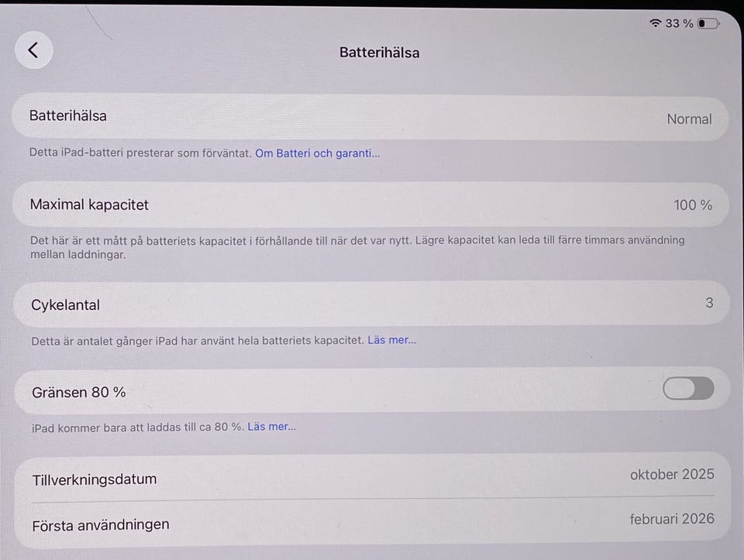Tap the Gränsen 80 % label

click(78, 392)
